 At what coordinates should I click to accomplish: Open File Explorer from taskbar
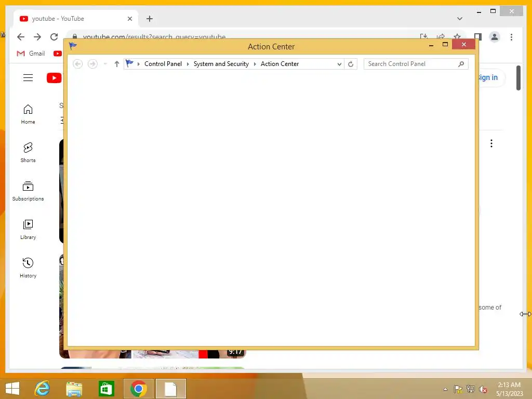(x=74, y=389)
